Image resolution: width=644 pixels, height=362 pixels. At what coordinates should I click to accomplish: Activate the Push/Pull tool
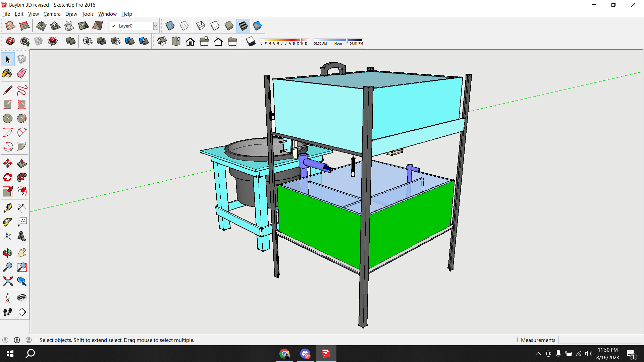[x=22, y=163]
